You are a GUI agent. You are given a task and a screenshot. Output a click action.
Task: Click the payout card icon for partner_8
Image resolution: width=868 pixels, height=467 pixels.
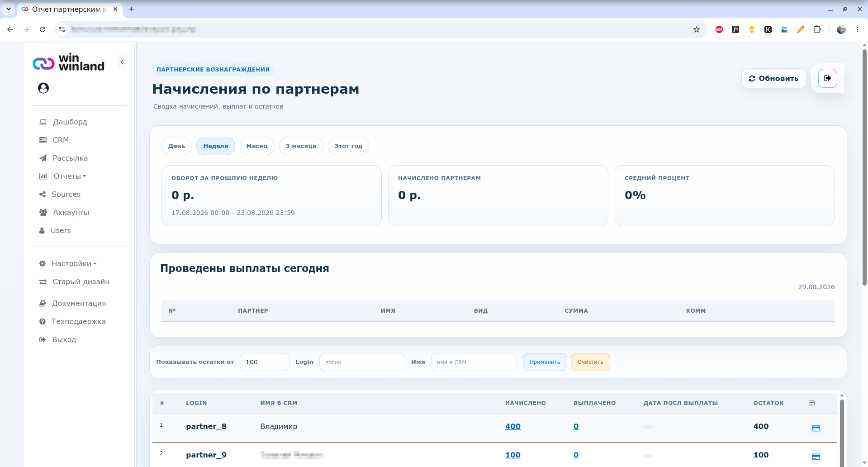point(816,428)
